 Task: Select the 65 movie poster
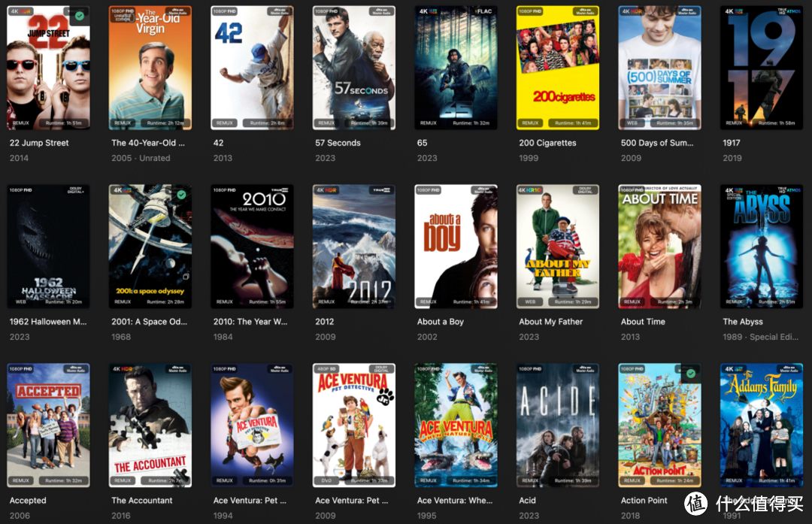point(456,68)
